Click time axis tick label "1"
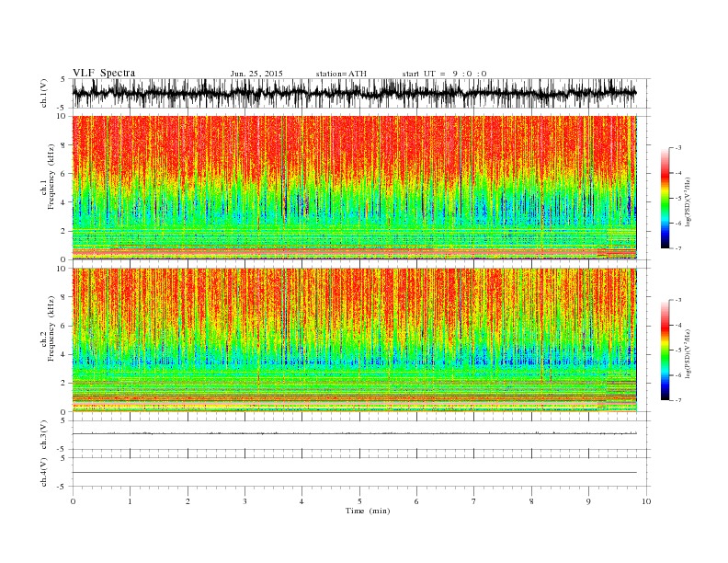 130,501
